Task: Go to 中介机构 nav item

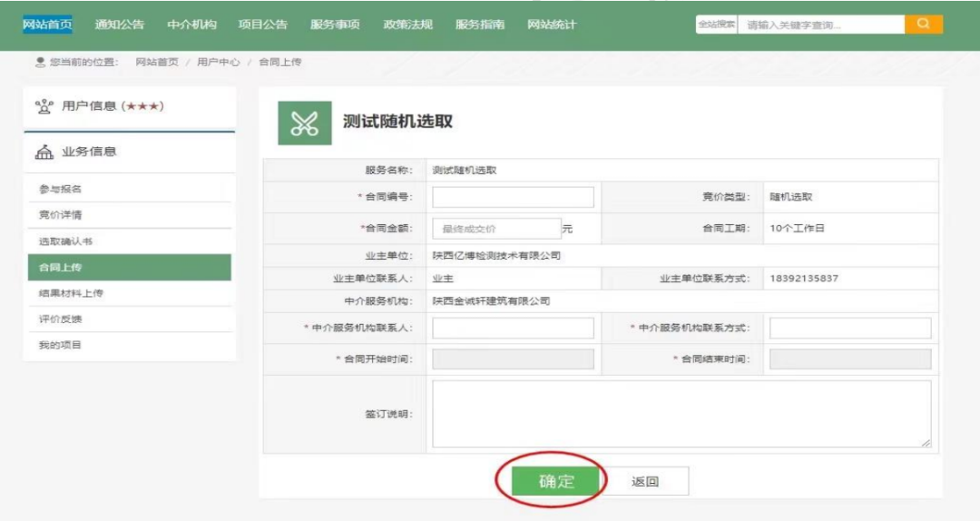Action: coord(191,25)
